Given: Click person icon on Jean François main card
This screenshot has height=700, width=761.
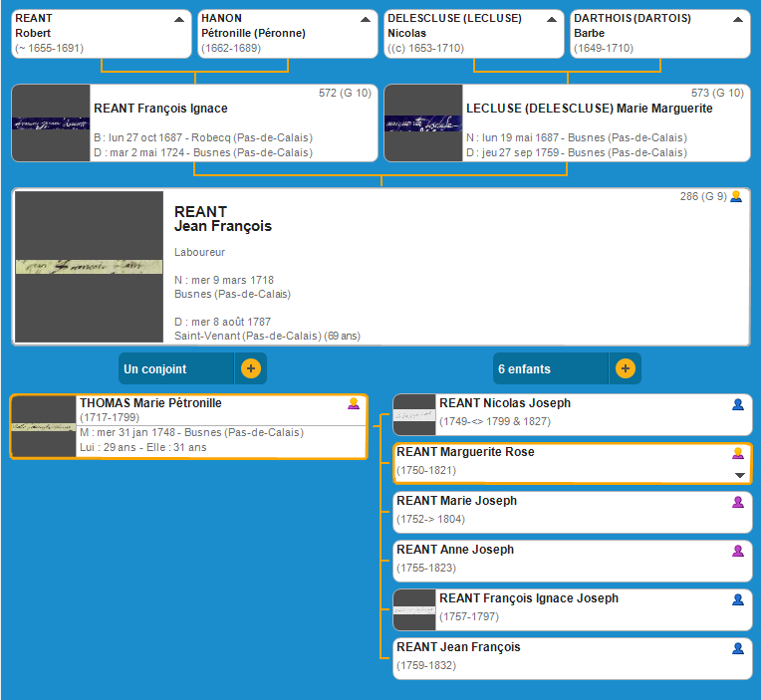Looking at the screenshot, I should (736, 197).
